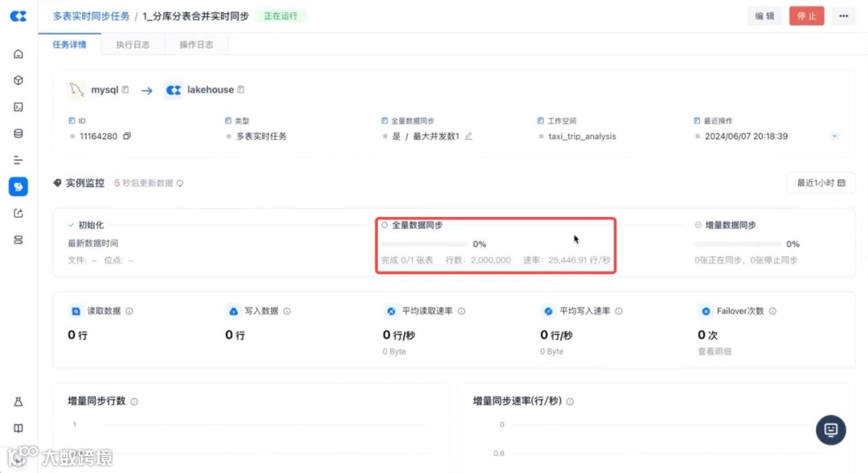Open the documentation book icon in sidebar
Image resolution: width=868 pixels, height=473 pixels.
(18, 428)
